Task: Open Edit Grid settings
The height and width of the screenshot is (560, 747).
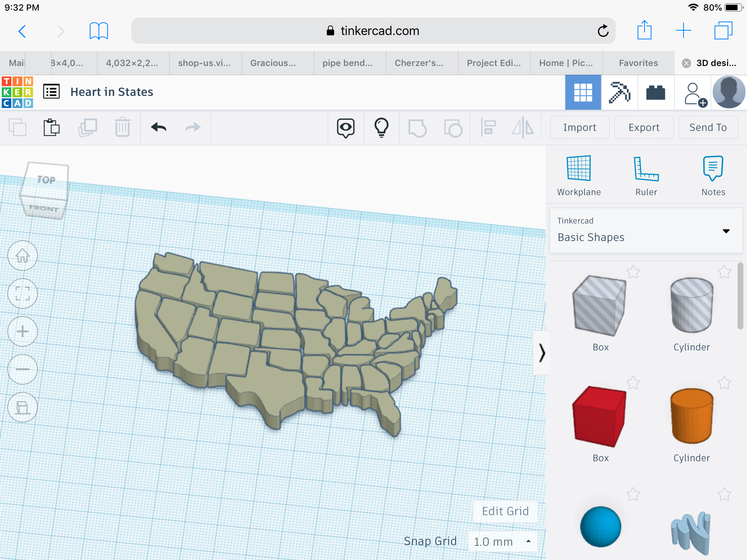Action: pyautogui.click(x=505, y=511)
